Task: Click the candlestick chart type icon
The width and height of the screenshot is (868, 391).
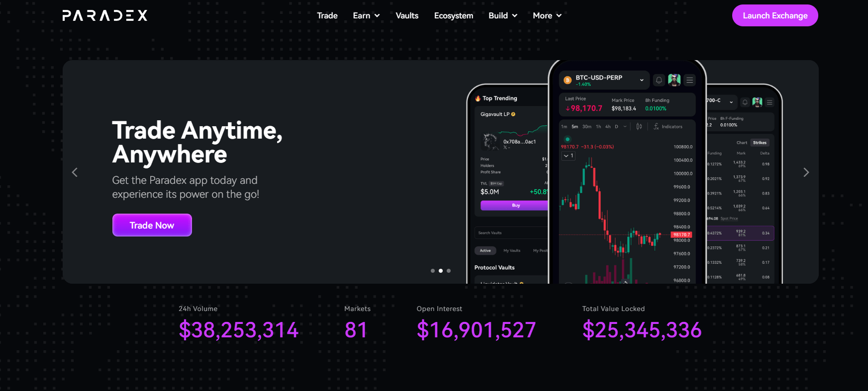Action: [x=639, y=127]
